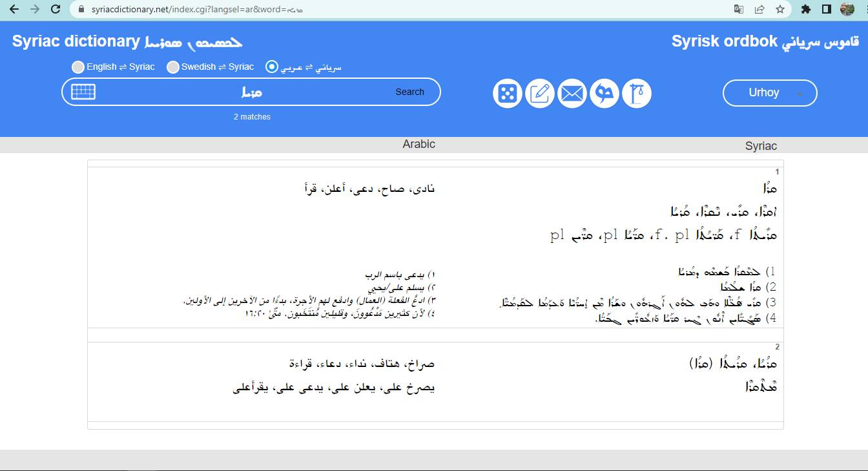Click the Syriac dictionary title link
Viewport: 868px width, 471px height.
(127, 41)
